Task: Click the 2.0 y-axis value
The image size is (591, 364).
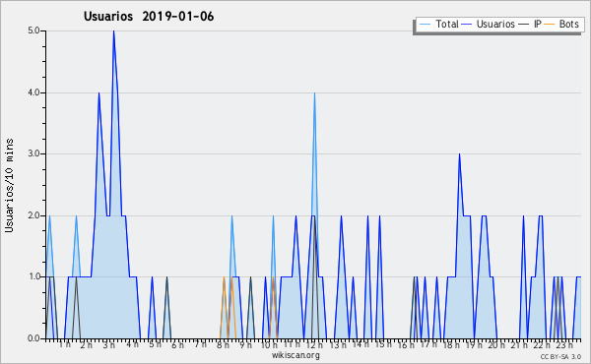Action: coord(33,215)
